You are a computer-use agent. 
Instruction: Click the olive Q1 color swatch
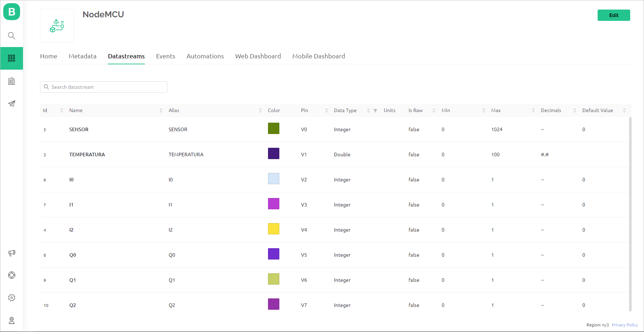pos(274,279)
